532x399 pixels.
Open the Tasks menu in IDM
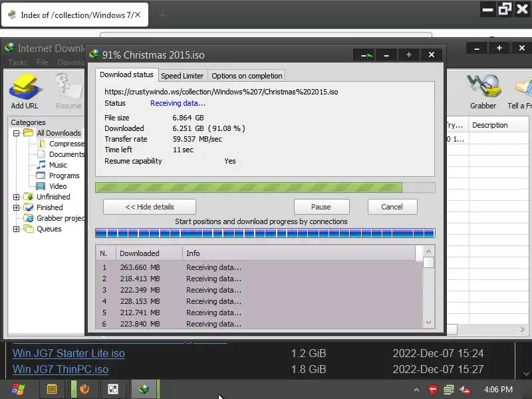(18, 63)
